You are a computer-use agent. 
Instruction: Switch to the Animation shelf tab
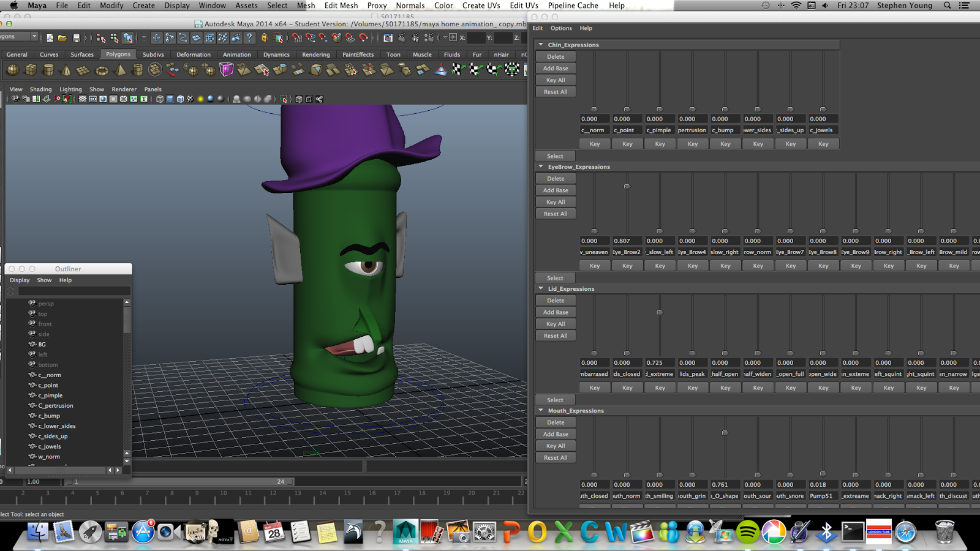coord(236,54)
